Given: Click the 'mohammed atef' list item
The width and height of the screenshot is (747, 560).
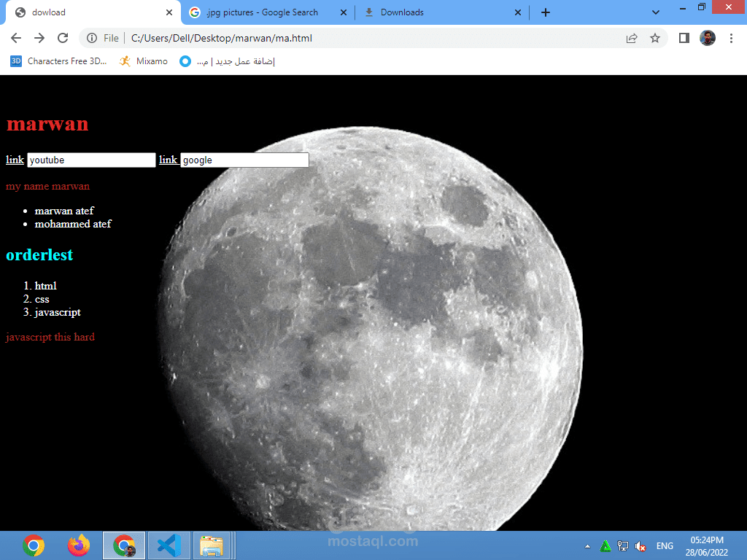Looking at the screenshot, I should [73, 224].
